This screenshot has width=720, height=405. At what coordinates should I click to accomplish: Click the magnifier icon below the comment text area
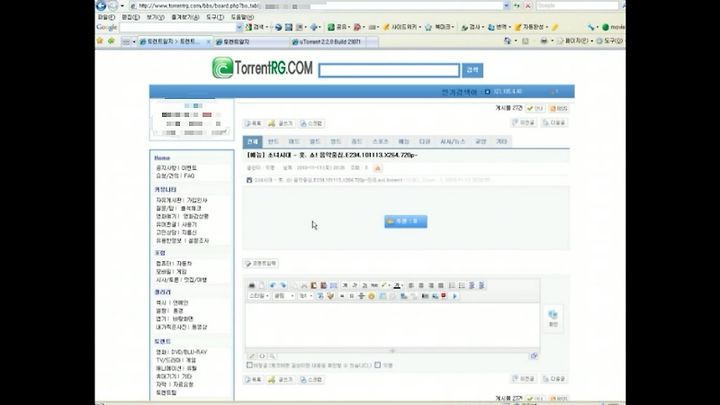[x=272, y=356]
